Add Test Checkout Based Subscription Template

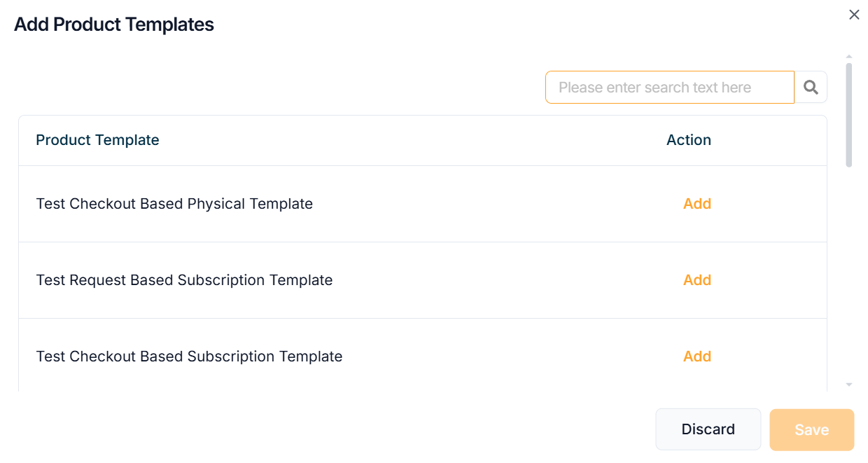697,357
